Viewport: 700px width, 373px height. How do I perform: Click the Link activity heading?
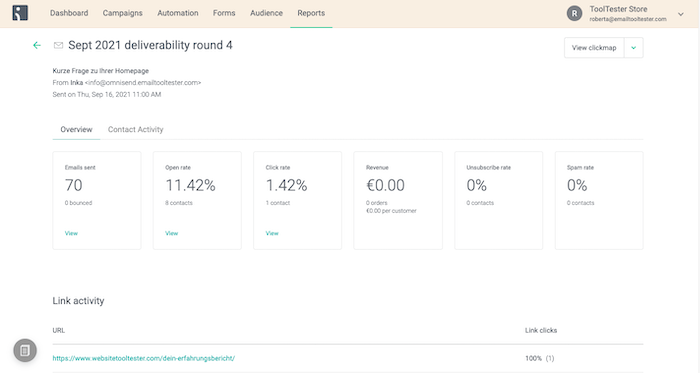tap(78, 301)
